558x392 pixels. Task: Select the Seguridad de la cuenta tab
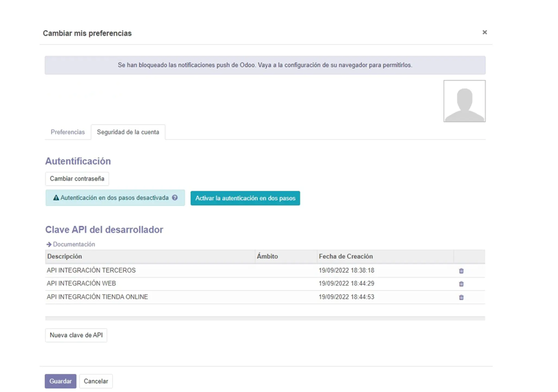[x=128, y=132]
